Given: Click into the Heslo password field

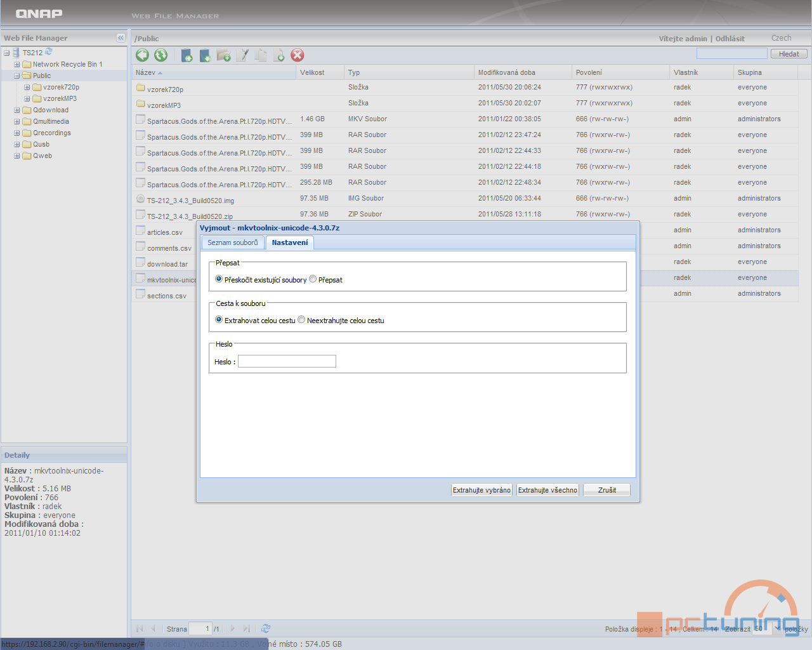Looking at the screenshot, I should tap(287, 361).
